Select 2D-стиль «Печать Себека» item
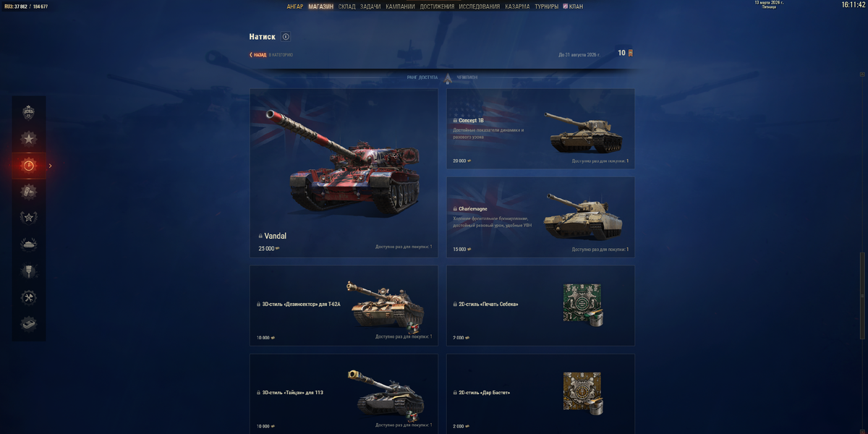Image resolution: width=868 pixels, height=434 pixels. [x=540, y=305]
